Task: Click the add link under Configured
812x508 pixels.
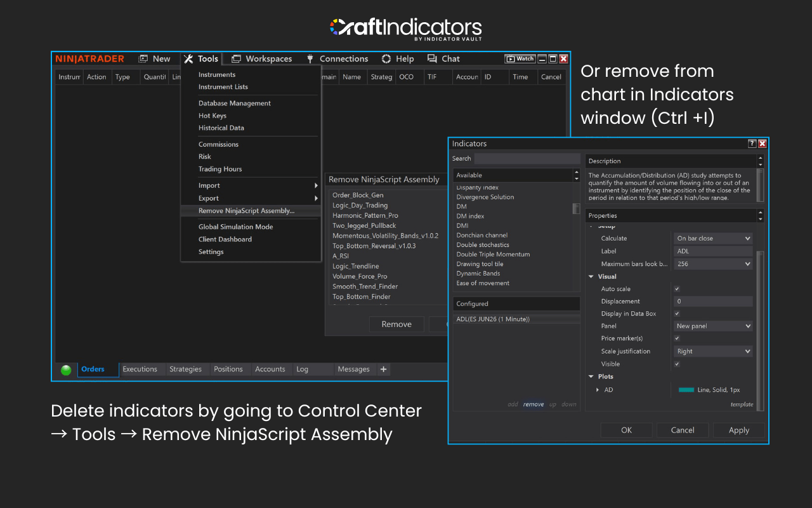Action: click(513, 404)
